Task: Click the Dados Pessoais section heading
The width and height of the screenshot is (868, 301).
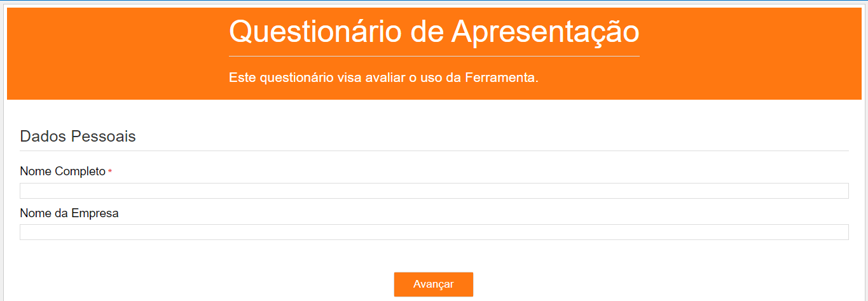Action: [78, 137]
